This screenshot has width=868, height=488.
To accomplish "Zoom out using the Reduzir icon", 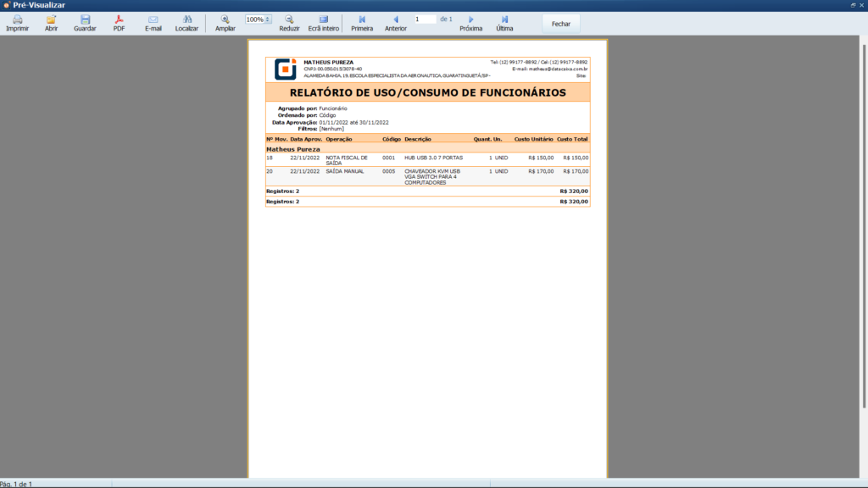I will coord(288,21).
